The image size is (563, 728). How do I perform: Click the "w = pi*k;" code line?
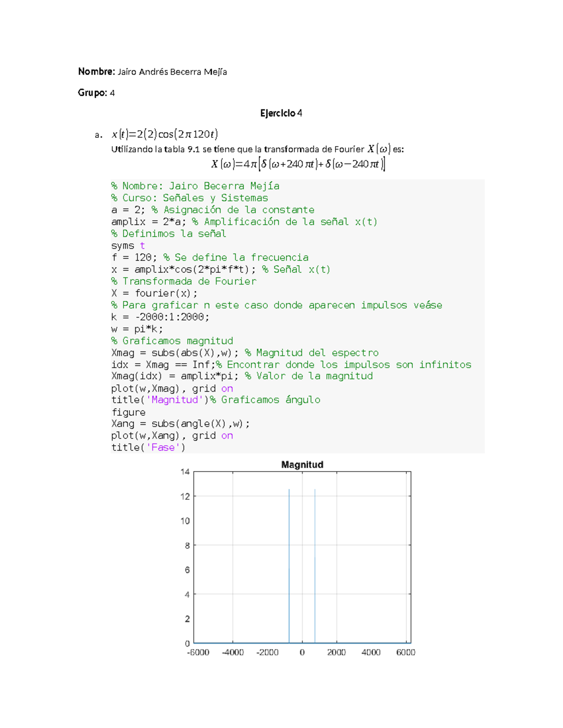pos(137,329)
